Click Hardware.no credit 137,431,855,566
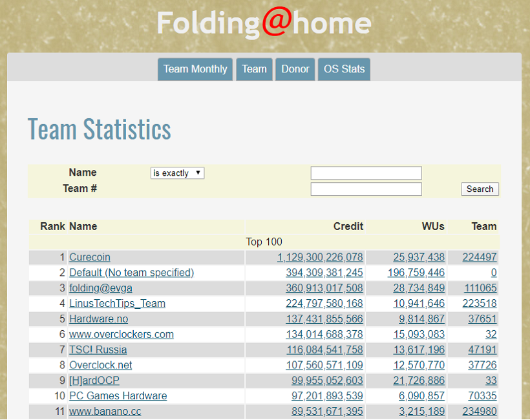This screenshot has height=420, width=530. (x=324, y=319)
